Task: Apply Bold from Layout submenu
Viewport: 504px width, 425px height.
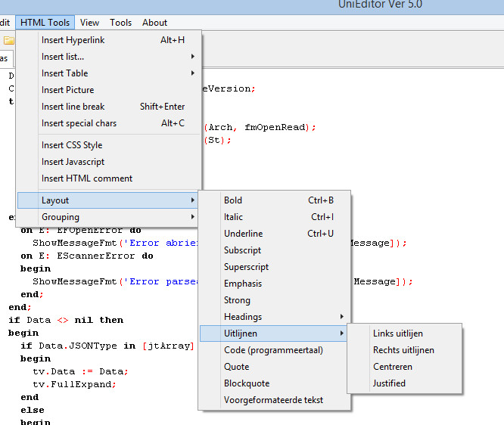Action: click(x=233, y=200)
